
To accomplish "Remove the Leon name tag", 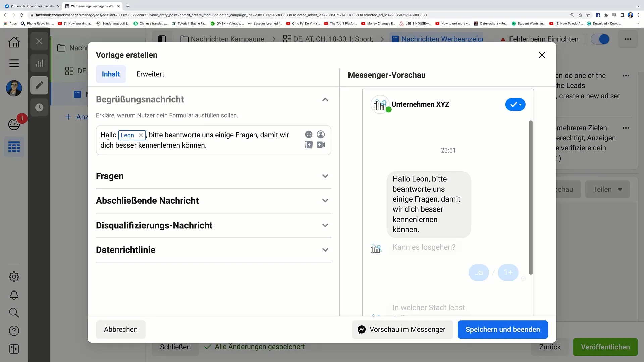I will (x=141, y=135).
